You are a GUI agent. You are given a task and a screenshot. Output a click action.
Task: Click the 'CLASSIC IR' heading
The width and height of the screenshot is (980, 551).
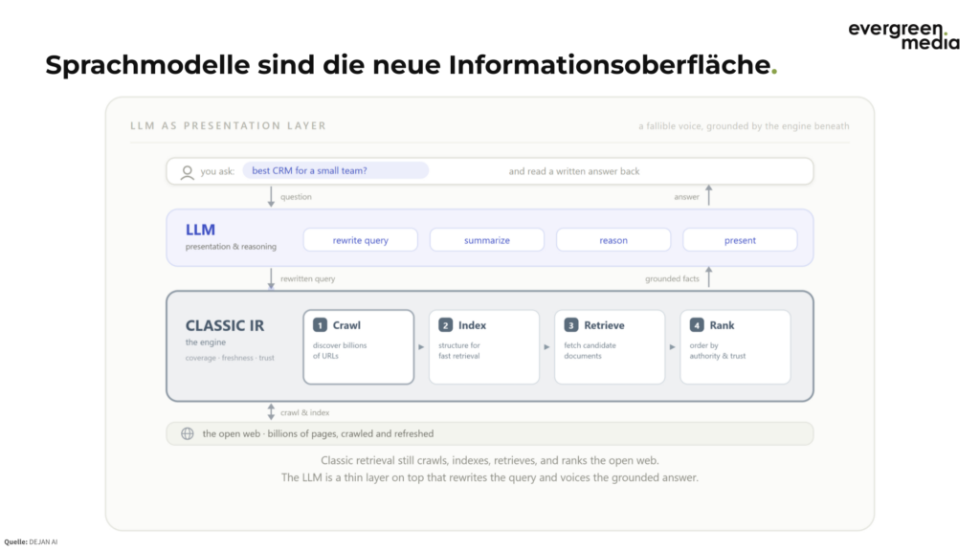[x=225, y=325]
